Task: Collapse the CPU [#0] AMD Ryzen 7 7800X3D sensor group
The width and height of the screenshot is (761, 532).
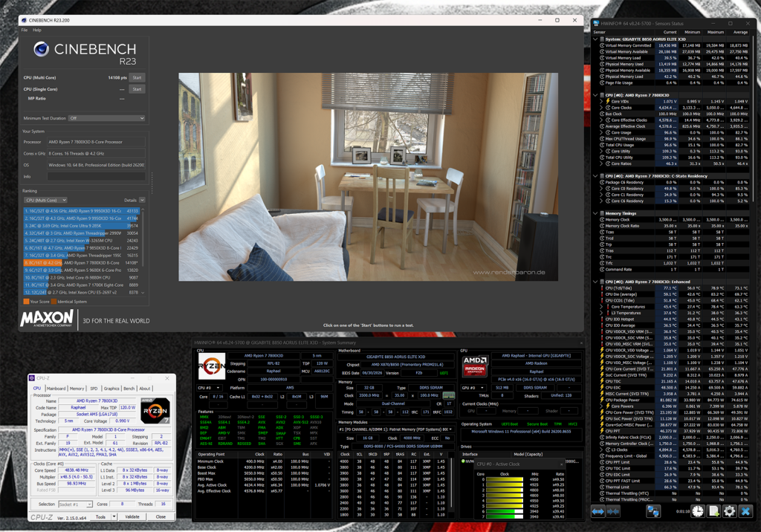Action: click(x=595, y=95)
